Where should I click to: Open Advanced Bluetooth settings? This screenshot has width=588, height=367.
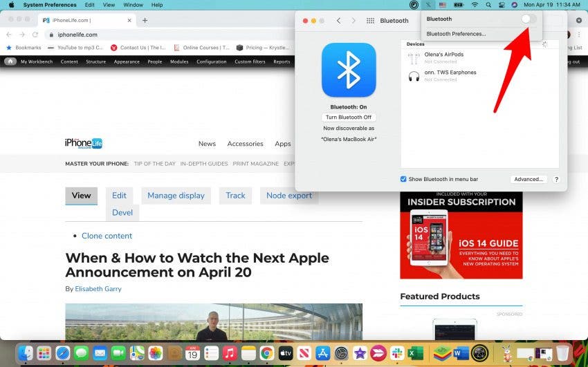529,179
